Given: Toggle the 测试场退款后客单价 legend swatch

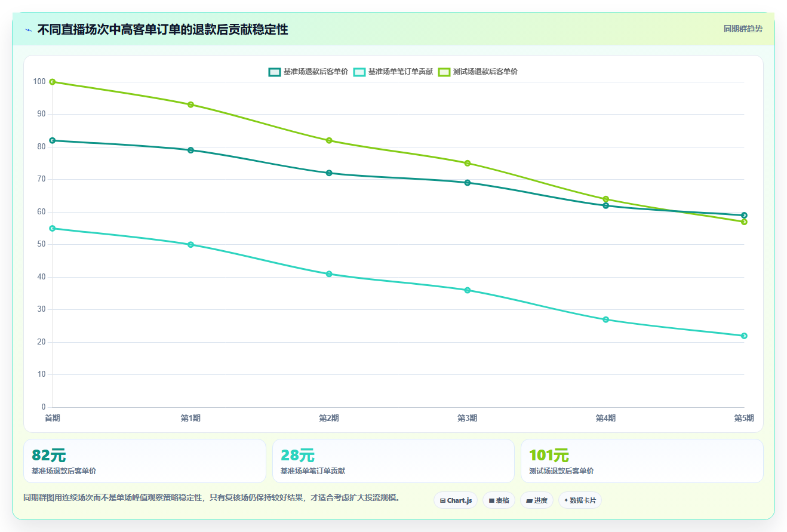Looking at the screenshot, I should click(x=444, y=72).
